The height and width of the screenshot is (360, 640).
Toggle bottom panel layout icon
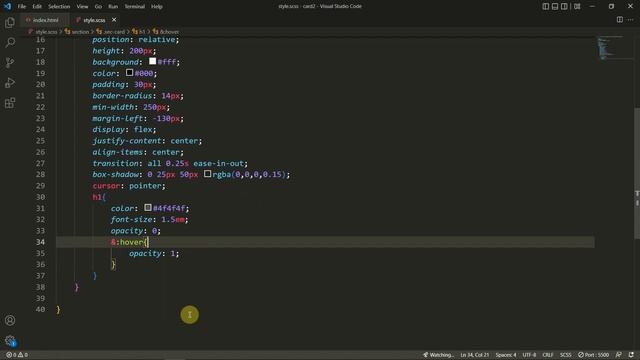tap(555, 6)
